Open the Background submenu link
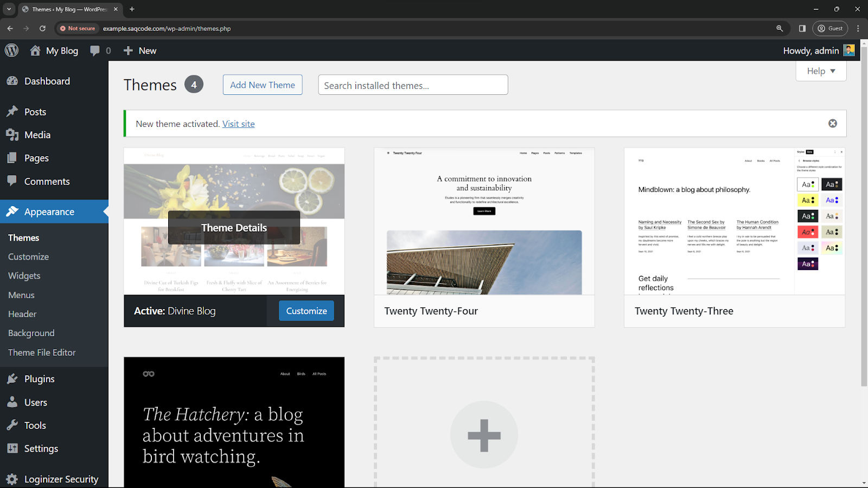The height and width of the screenshot is (488, 868). pos(31,333)
